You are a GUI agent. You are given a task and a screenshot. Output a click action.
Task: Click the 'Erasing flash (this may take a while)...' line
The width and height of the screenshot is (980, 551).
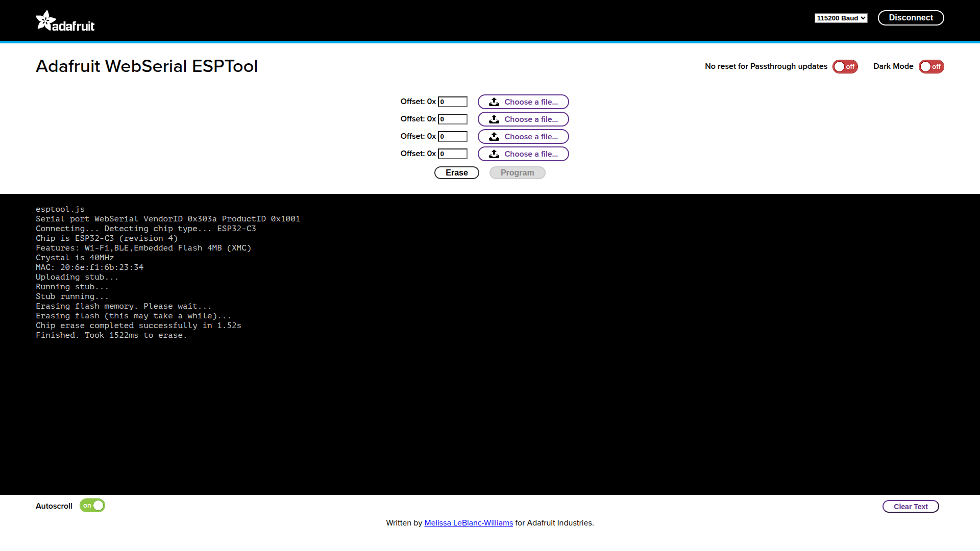coord(134,316)
